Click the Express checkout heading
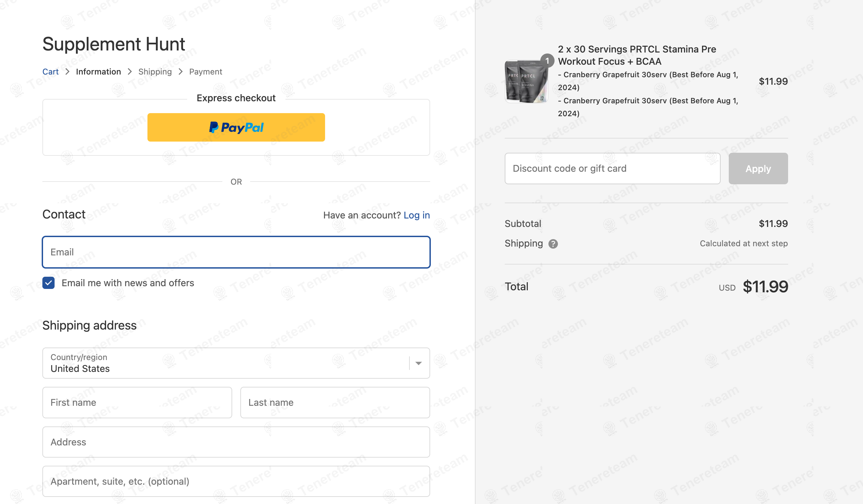The width and height of the screenshot is (863, 504). coord(236,98)
